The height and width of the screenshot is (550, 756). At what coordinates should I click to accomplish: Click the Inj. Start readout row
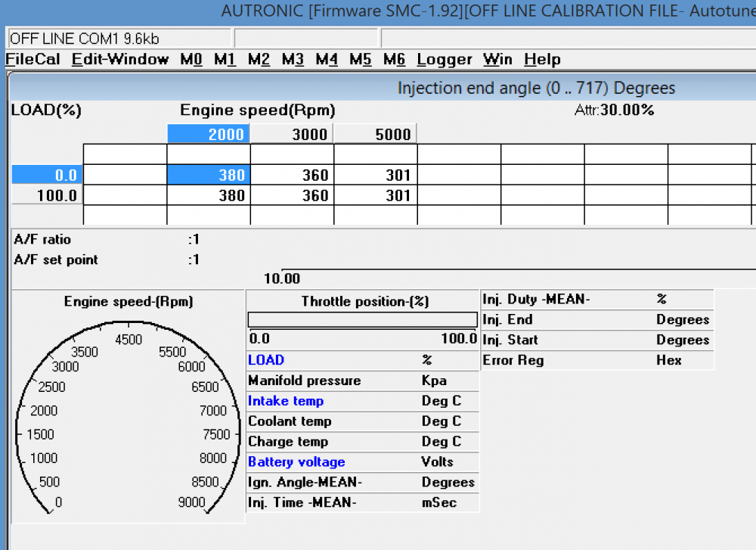[x=597, y=340]
